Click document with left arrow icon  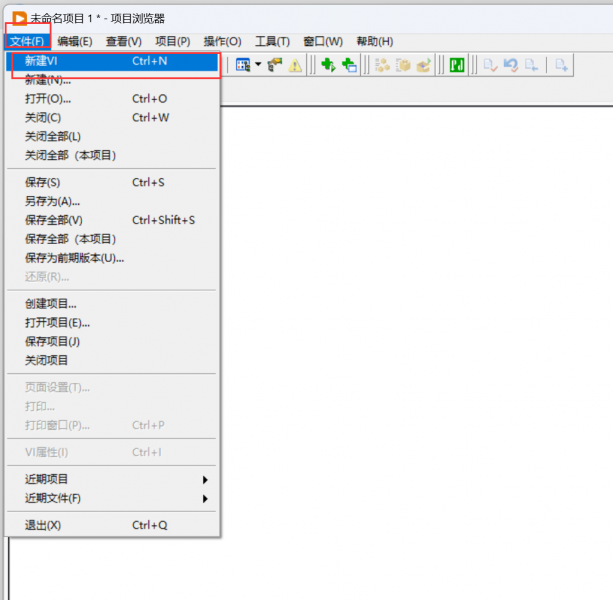(x=531, y=65)
